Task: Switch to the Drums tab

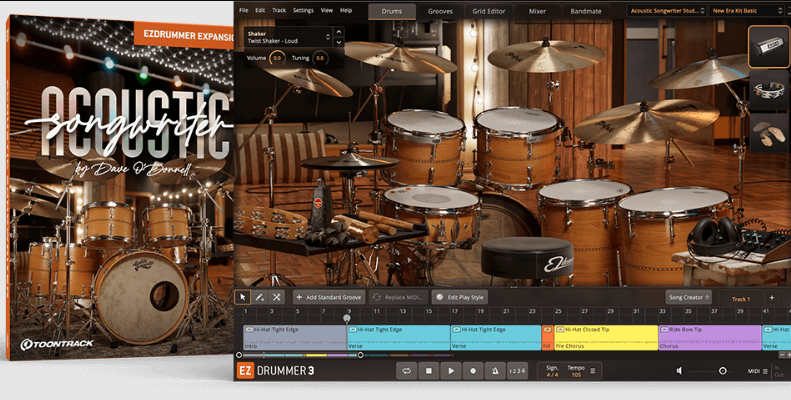Action: [x=392, y=11]
